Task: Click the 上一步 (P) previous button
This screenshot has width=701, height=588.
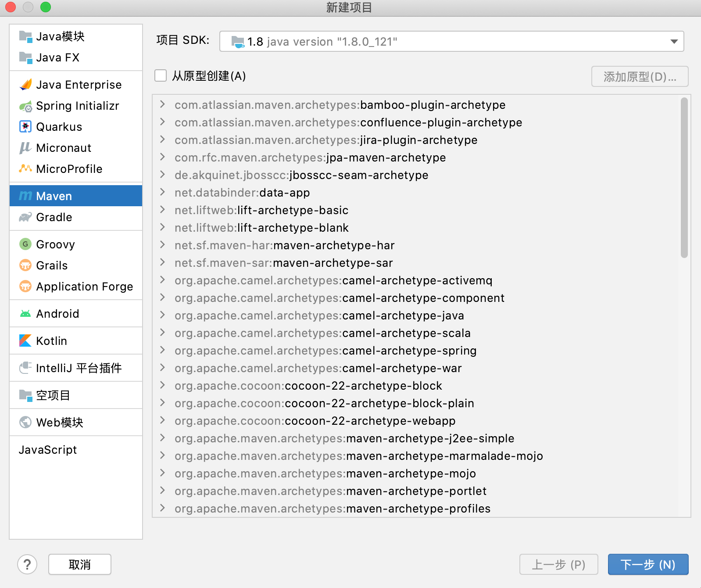Action: point(559,564)
